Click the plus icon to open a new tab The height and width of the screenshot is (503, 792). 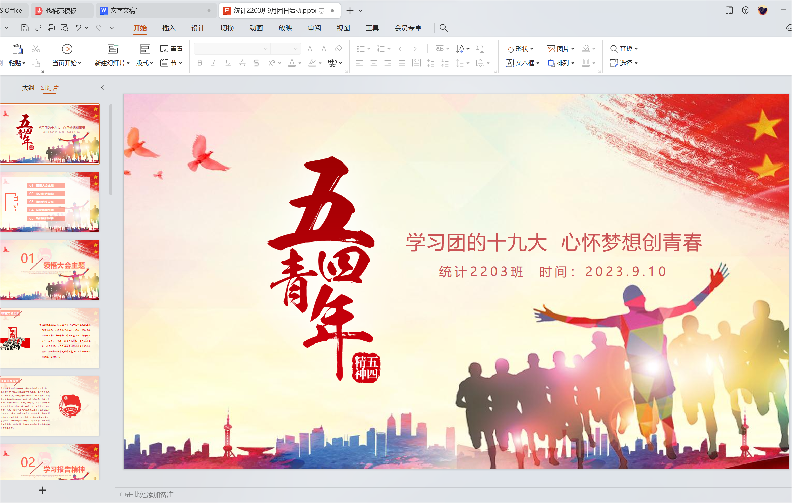click(348, 10)
